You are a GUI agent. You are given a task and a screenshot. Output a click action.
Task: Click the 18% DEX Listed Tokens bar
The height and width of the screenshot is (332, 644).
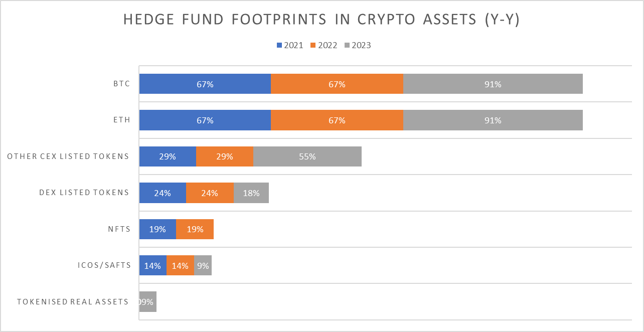tap(251, 193)
